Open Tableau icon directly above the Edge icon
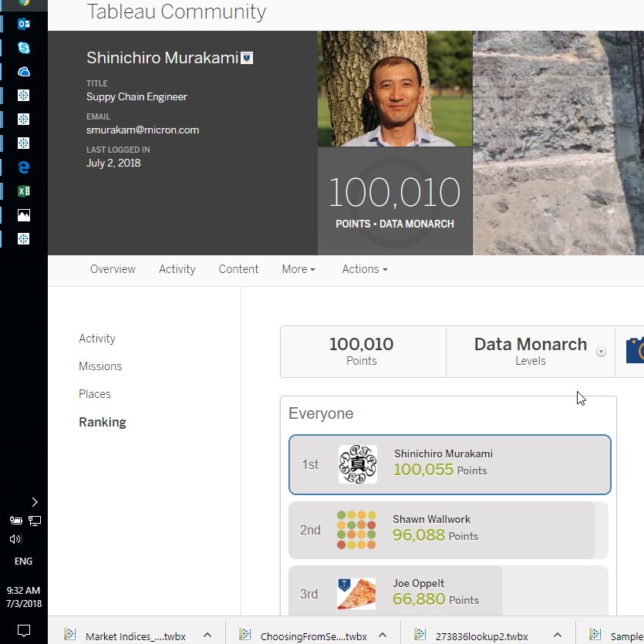 (24, 143)
